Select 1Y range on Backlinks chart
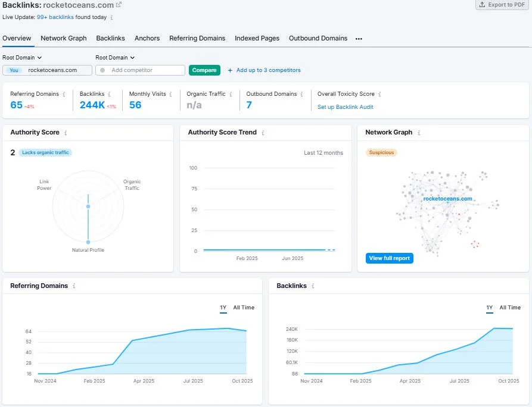The image size is (532, 407). pos(489,308)
